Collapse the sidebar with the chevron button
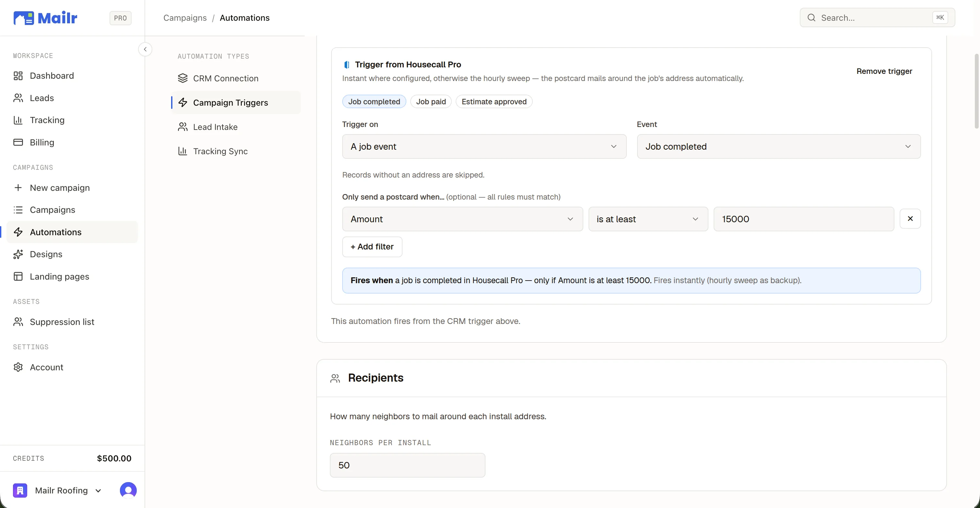 coord(145,50)
